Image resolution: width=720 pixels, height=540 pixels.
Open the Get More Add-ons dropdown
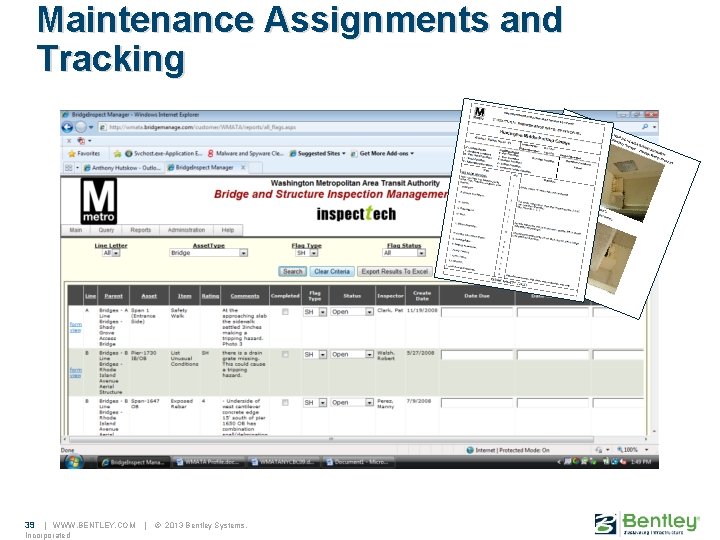tap(382, 153)
